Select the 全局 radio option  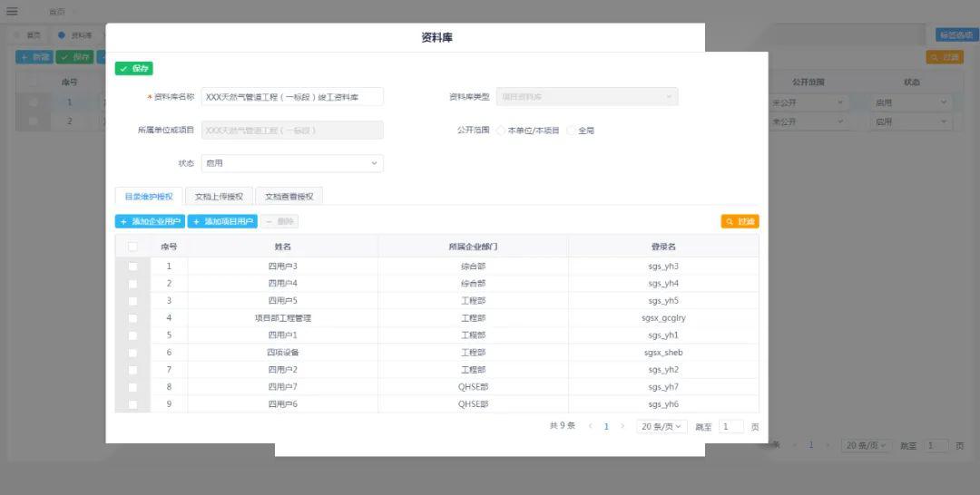(x=572, y=131)
